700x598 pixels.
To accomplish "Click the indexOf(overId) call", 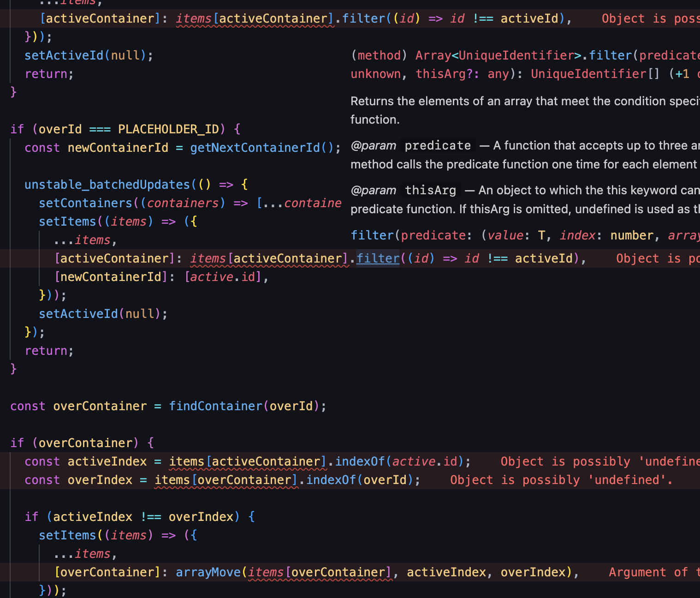I will click(360, 480).
